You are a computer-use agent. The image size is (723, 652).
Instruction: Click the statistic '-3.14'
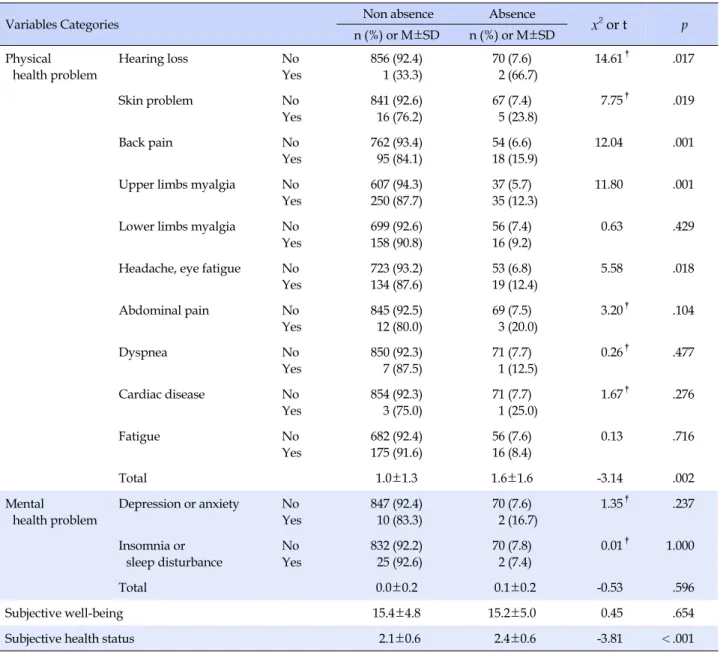(x=610, y=478)
